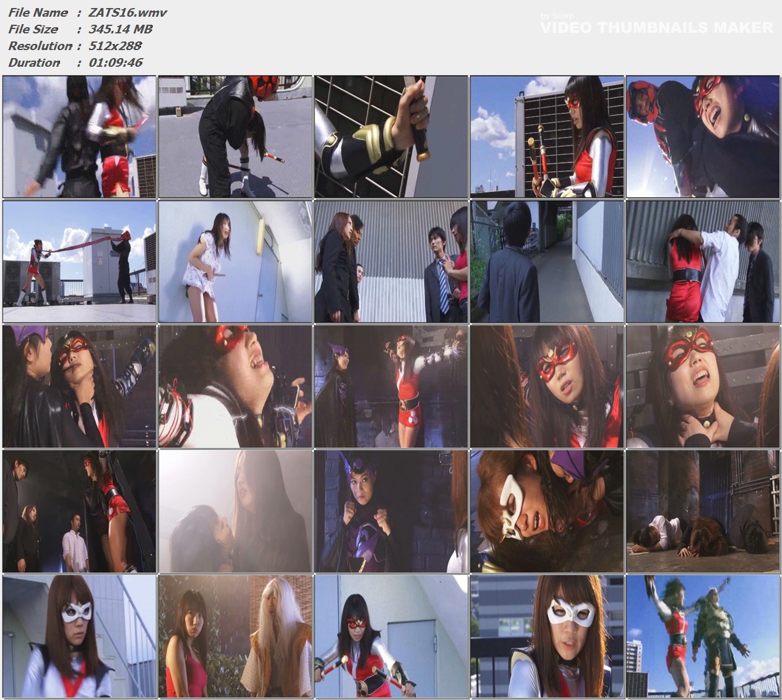Viewport: 782px width, 700px height.
Task: Open thumbnail of red-masked heroine with batons at door
Action: tap(391, 636)
